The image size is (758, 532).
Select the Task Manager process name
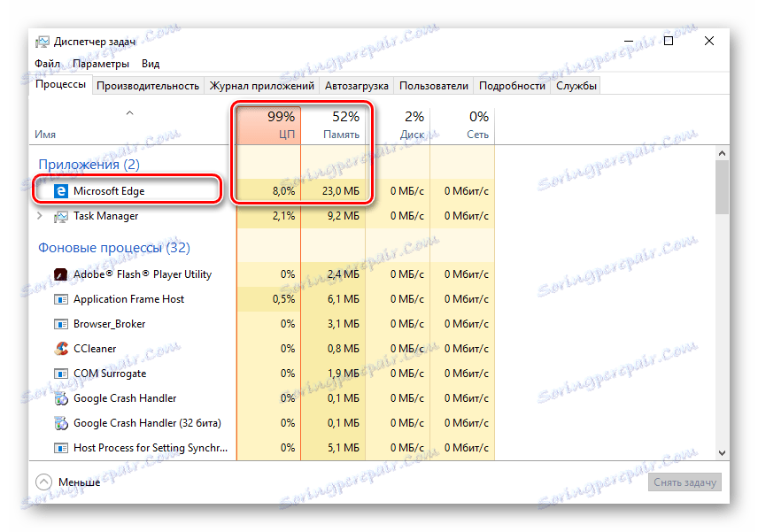(x=105, y=216)
